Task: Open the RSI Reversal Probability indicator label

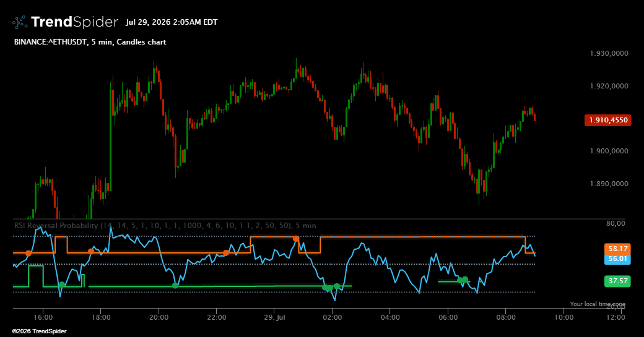Action: pos(165,226)
